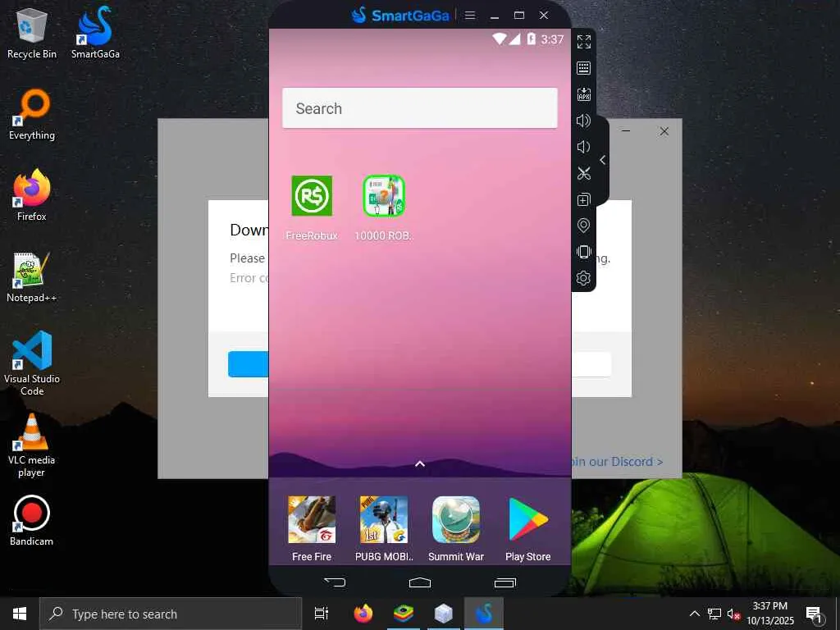Image resolution: width=840 pixels, height=630 pixels.
Task: Close the background installer window
Action: [664, 130]
